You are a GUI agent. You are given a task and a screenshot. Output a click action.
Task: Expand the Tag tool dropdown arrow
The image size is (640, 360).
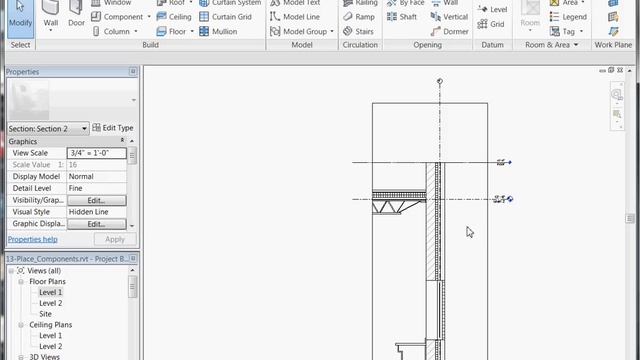tap(581, 31)
